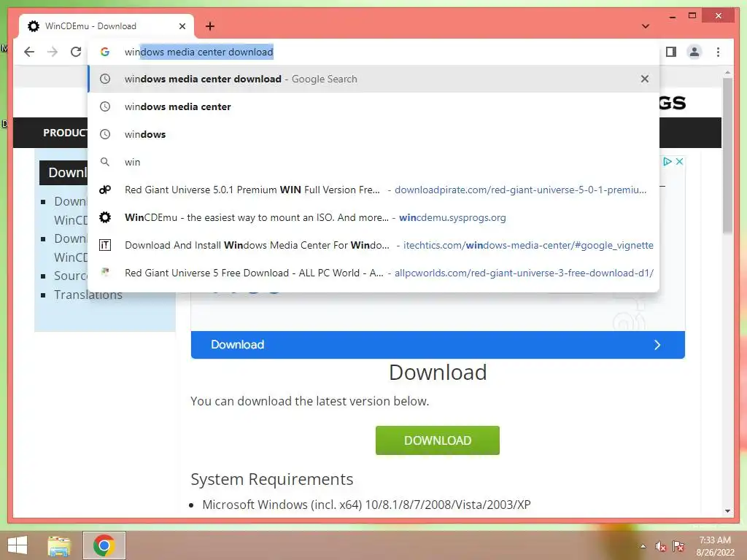Click the WinCDEmu gear favicon in suggestions
747x560 pixels.
point(105,217)
